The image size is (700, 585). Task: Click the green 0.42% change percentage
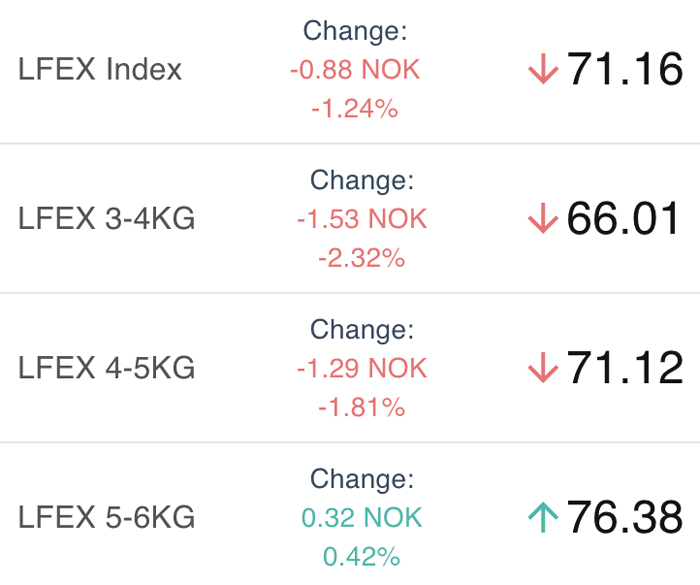click(361, 556)
